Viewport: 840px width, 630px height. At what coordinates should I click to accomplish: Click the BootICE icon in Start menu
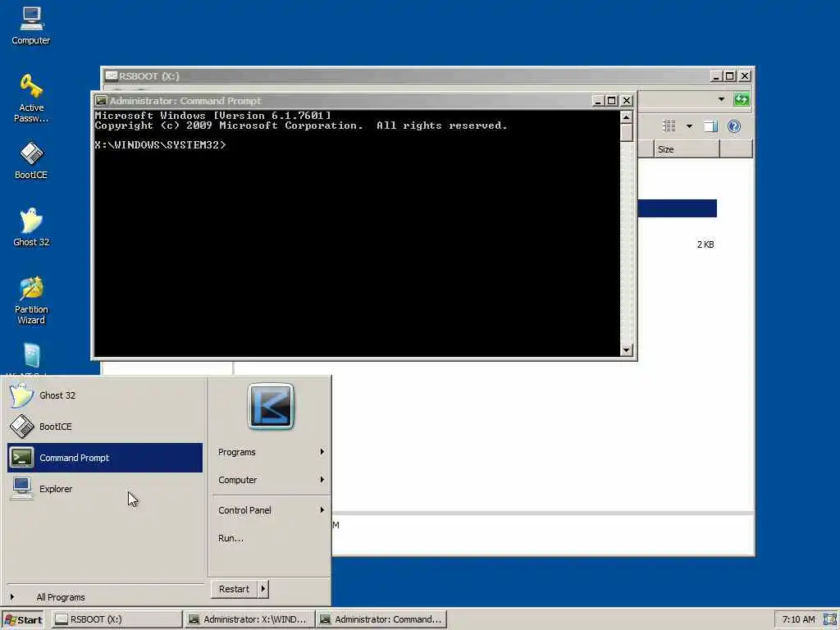pyautogui.click(x=21, y=427)
